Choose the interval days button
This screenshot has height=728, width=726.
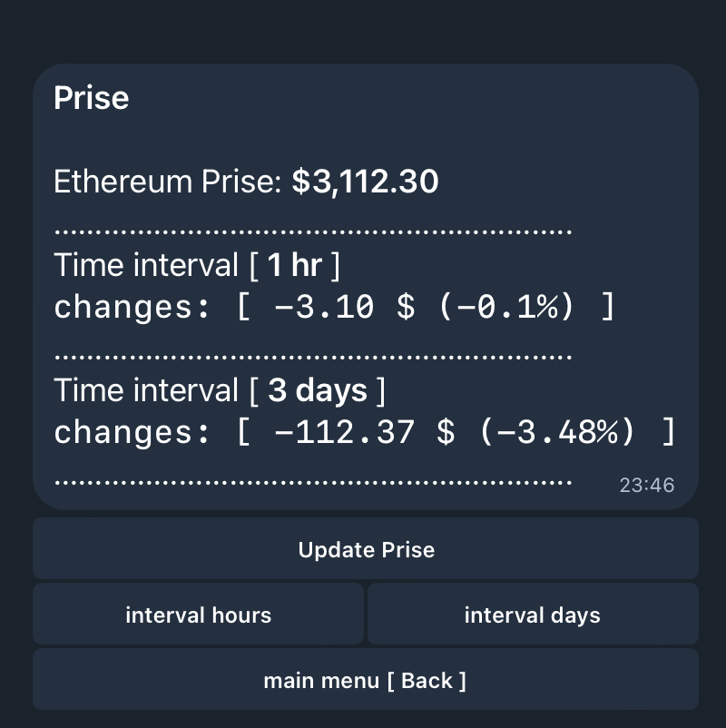(533, 615)
